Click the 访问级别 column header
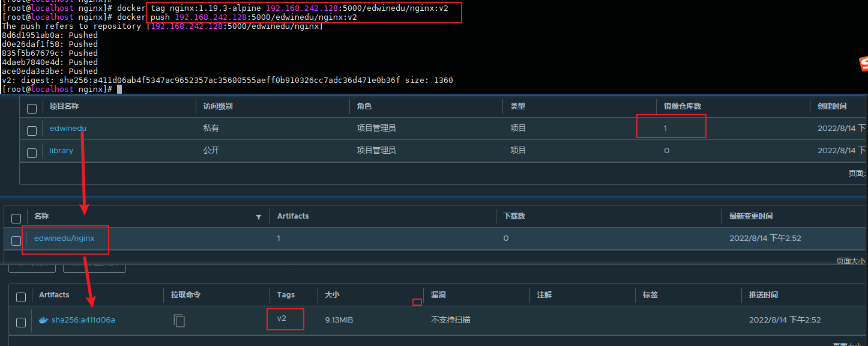 point(218,106)
